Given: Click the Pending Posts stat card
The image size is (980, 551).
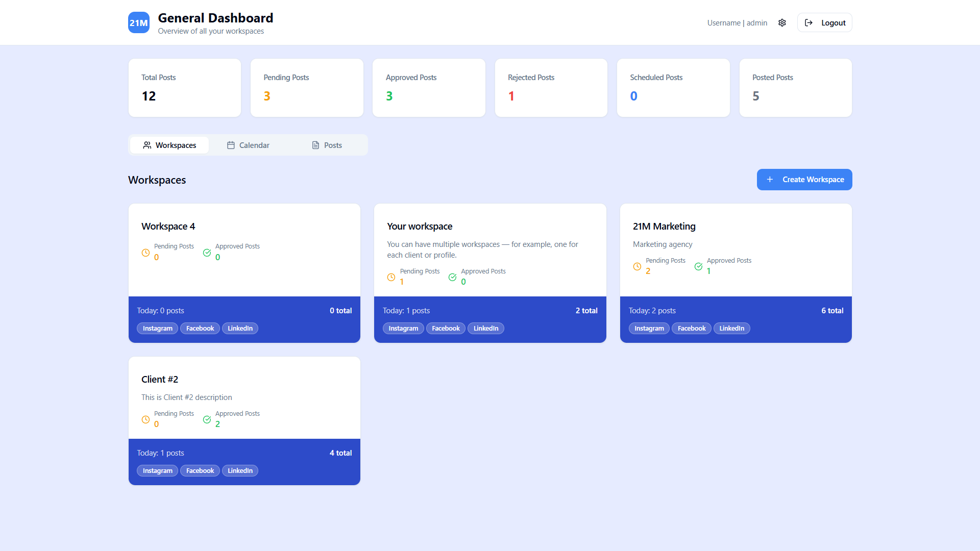Looking at the screenshot, I should click(307, 88).
